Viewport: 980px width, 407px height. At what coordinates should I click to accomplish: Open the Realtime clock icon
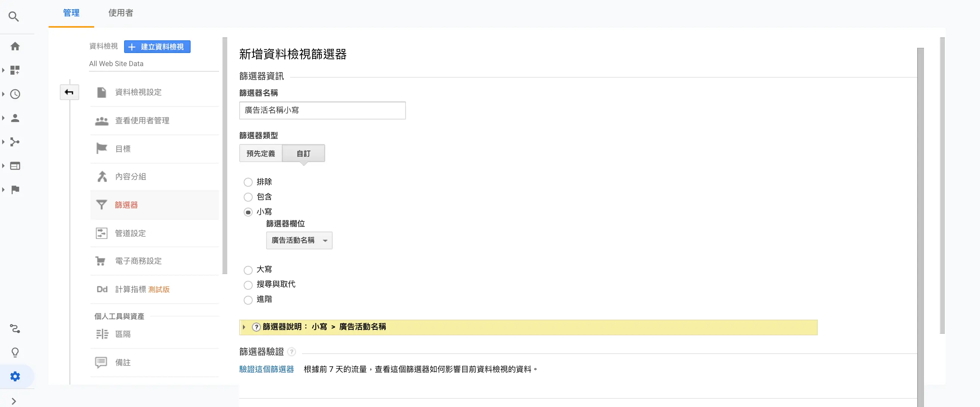click(x=15, y=94)
